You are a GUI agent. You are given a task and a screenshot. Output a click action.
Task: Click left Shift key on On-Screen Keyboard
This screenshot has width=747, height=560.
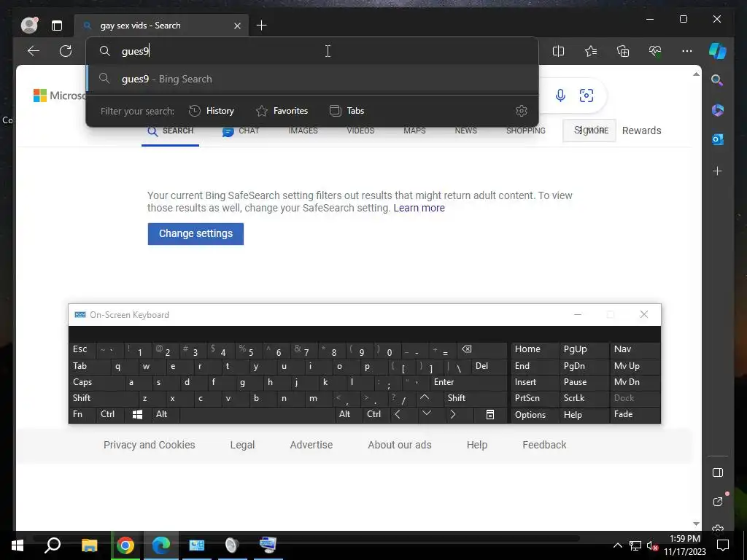[104, 398]
